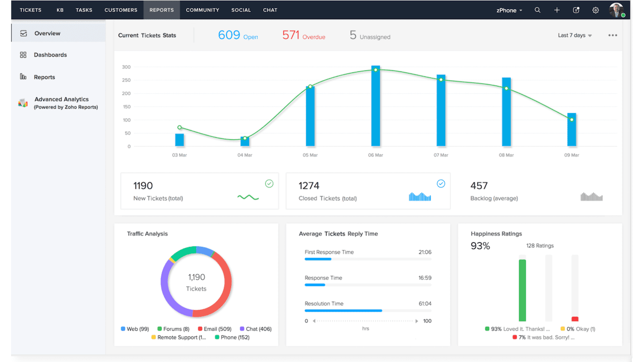Screen dimensions: 644x362
Task: Switch to the Tickets tab
Action: coord(31,10)
